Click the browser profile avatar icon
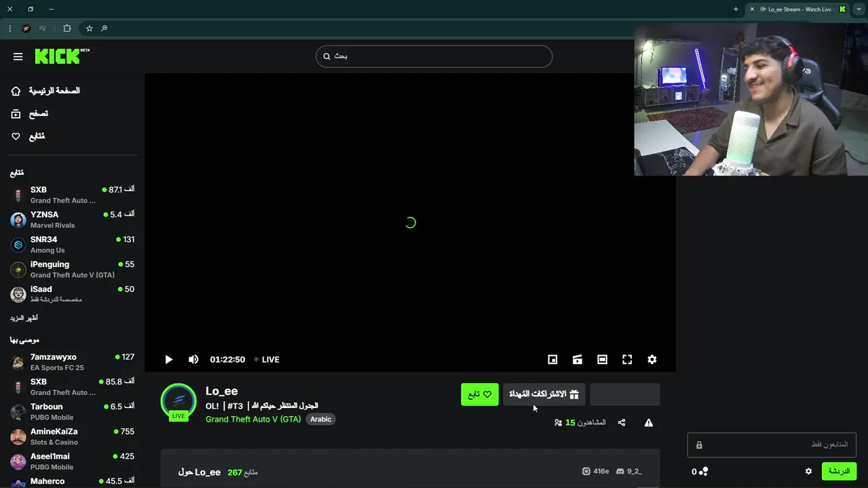The height and width of the screenshot is (488, 868). (x=26, y=28)
